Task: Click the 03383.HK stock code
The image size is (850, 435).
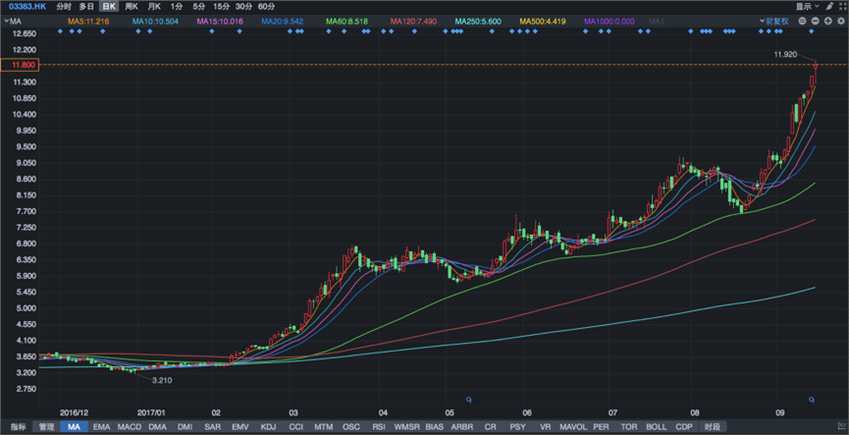Action: click(x=26, y=7)
